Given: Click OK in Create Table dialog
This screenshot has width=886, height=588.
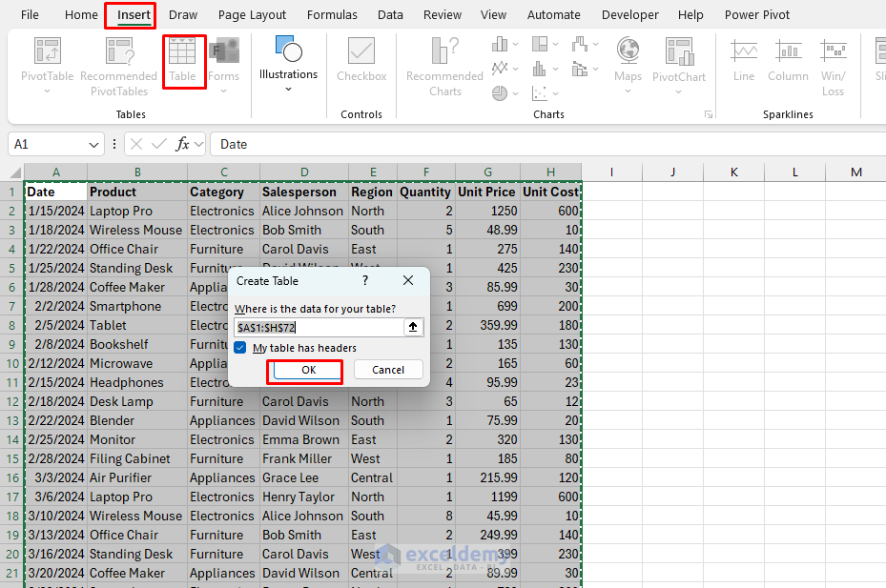Looking at the screenshot, I should tap(308, 370).
